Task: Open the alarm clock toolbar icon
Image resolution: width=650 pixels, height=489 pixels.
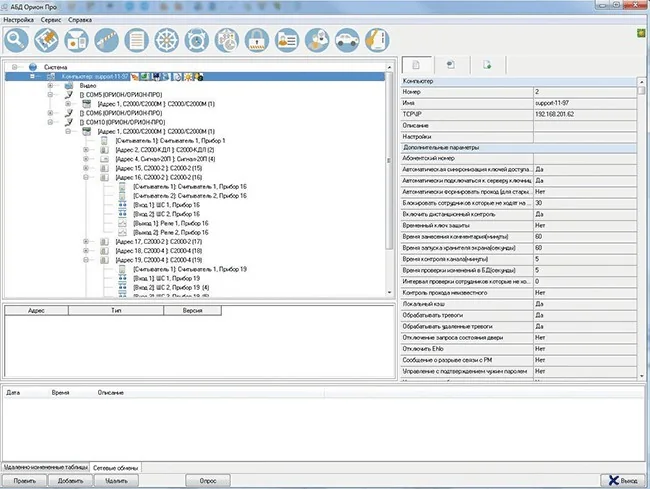Action: click(196, 40)
